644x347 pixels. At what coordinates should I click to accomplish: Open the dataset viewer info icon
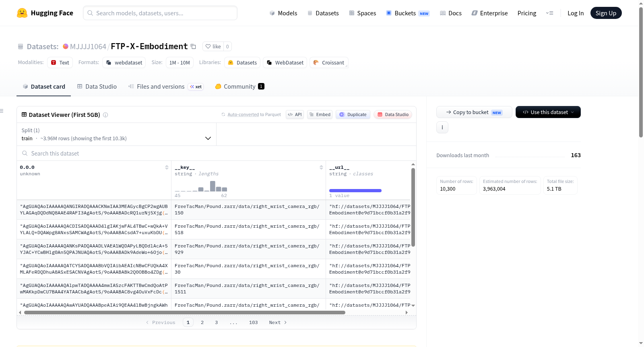[105, 115]
